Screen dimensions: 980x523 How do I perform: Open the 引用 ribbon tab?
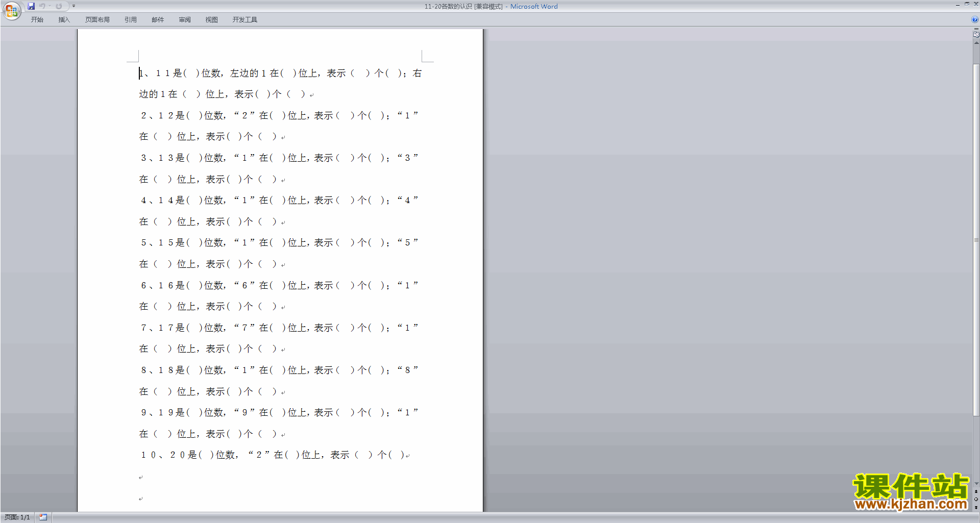[131, 20]
